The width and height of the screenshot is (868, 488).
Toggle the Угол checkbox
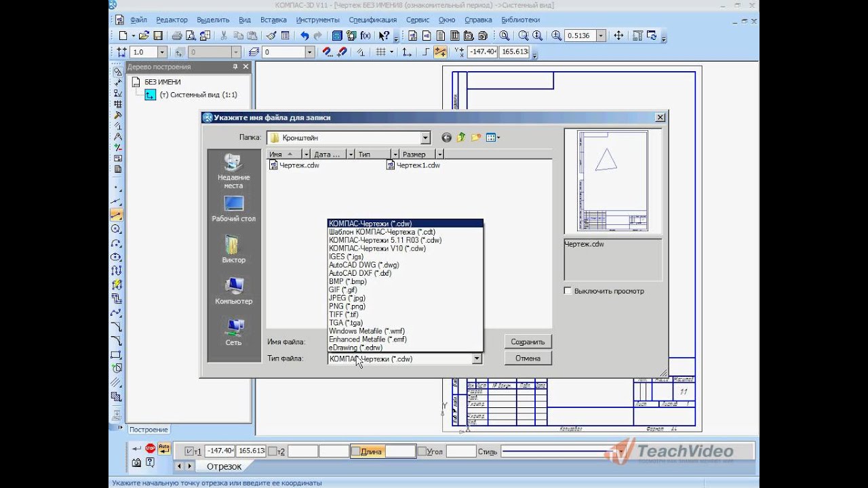tap(421, 451)
